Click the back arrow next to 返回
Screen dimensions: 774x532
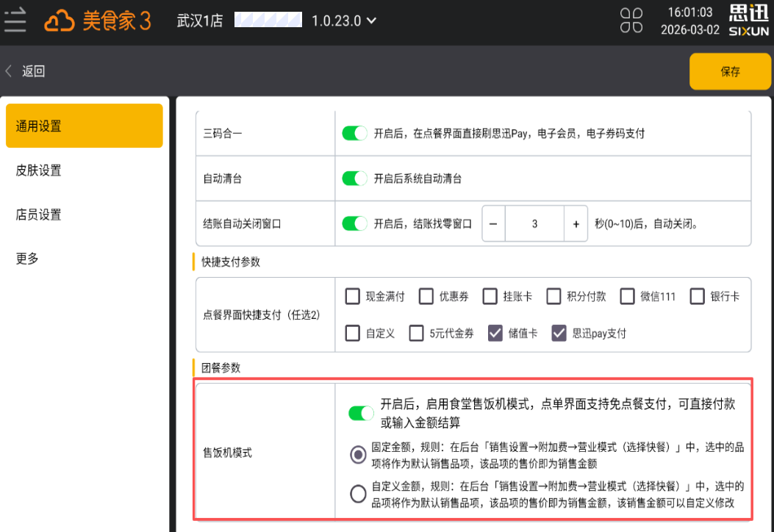coord(10,71)
